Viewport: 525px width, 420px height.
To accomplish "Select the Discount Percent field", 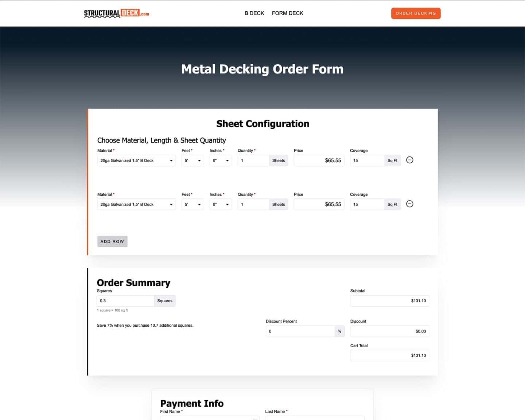I will 300,331.
